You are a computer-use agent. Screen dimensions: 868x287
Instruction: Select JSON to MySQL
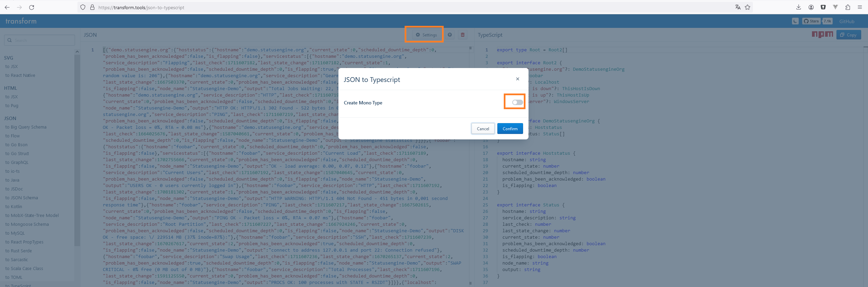click(15, 233)
